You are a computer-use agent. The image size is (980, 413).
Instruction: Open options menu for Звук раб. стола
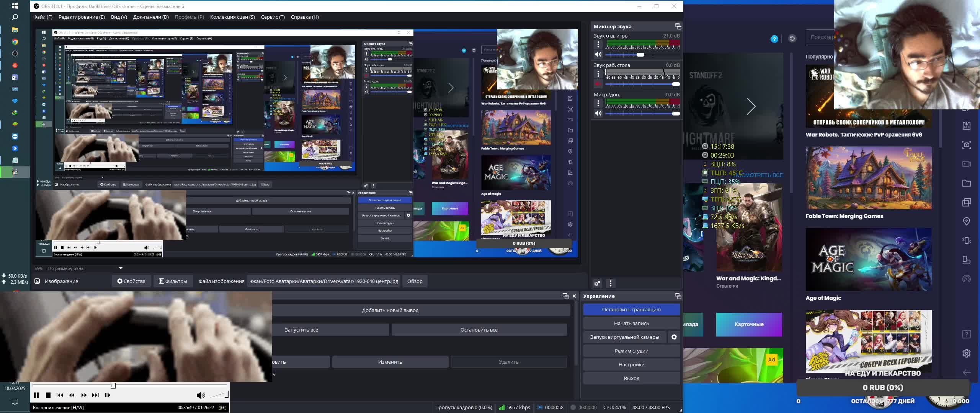pyautogui.click(x=598, y=74)
